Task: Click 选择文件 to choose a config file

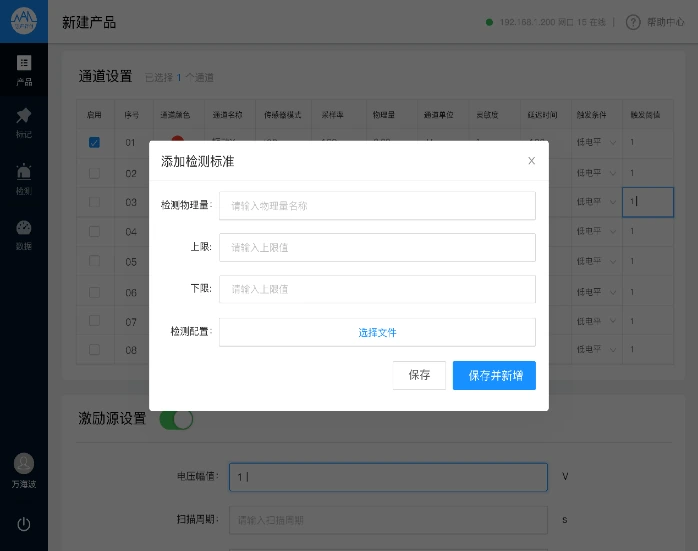Action: pos(377,332)
